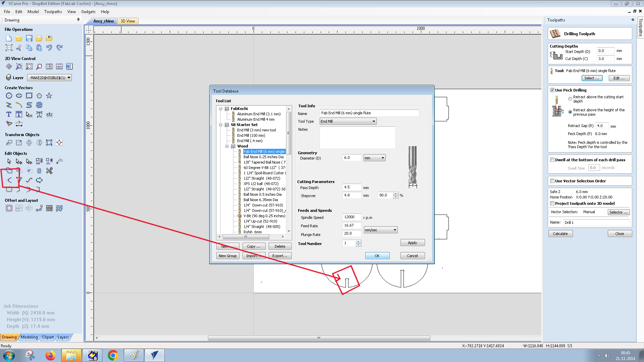
Task: Choose the Draw Circle tool
Action: pyautogui.click(x=9, y=96)
